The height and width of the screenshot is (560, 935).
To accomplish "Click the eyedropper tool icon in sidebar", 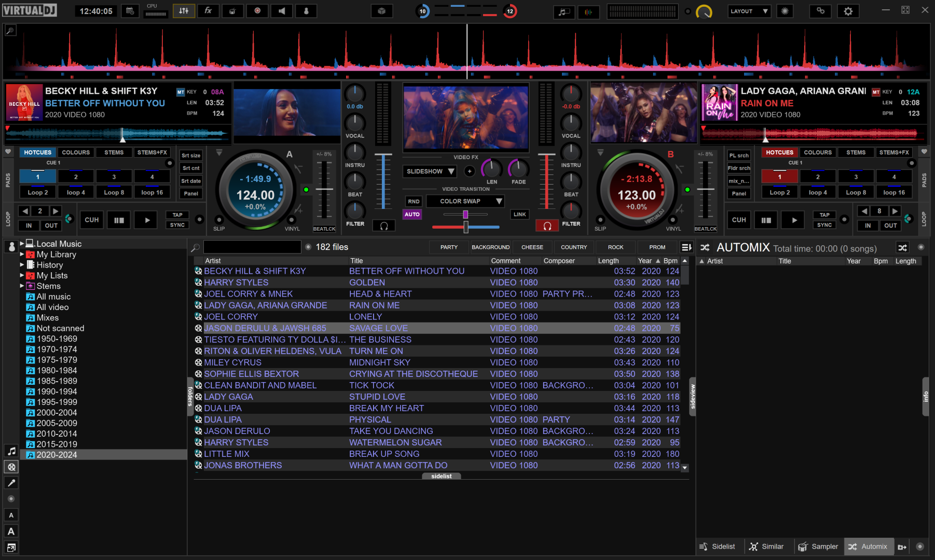I will tap(11, 483).
